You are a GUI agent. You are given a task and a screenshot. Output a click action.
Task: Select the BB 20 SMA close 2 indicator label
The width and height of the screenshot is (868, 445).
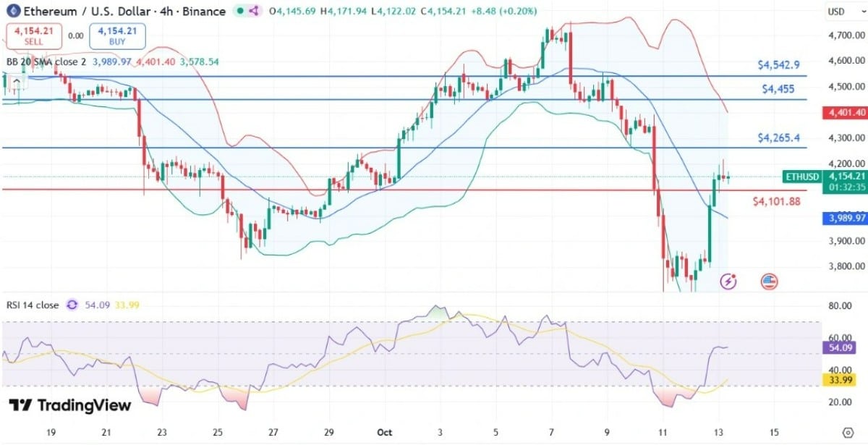[46, 62]
